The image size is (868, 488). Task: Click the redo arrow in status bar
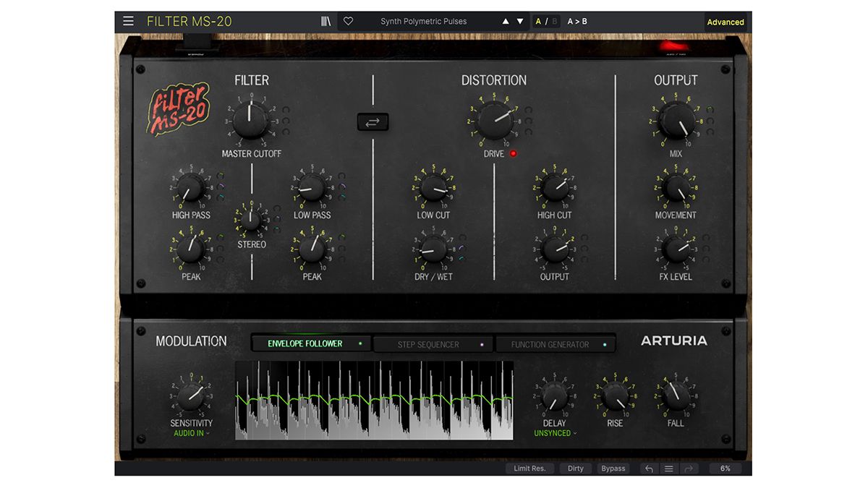pyautogui.click(x=688, y=468)
